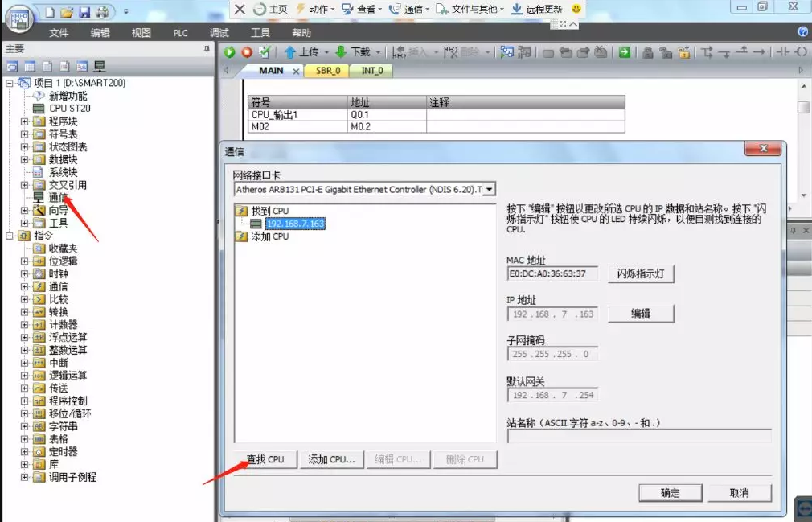Viewport: 812px width, 522px height.
Task: Open the dropdown arrow next to 上传
Action: [326, 52]
